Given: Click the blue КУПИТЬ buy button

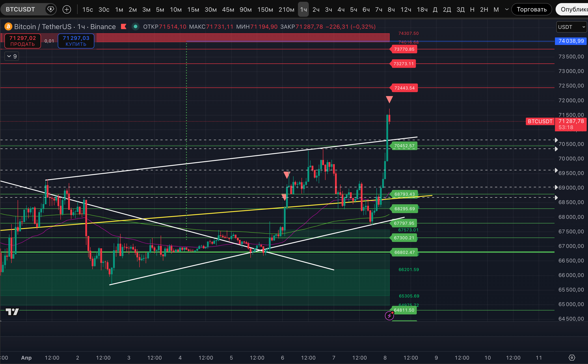Looking at the screenshot, I should (76, 41).
